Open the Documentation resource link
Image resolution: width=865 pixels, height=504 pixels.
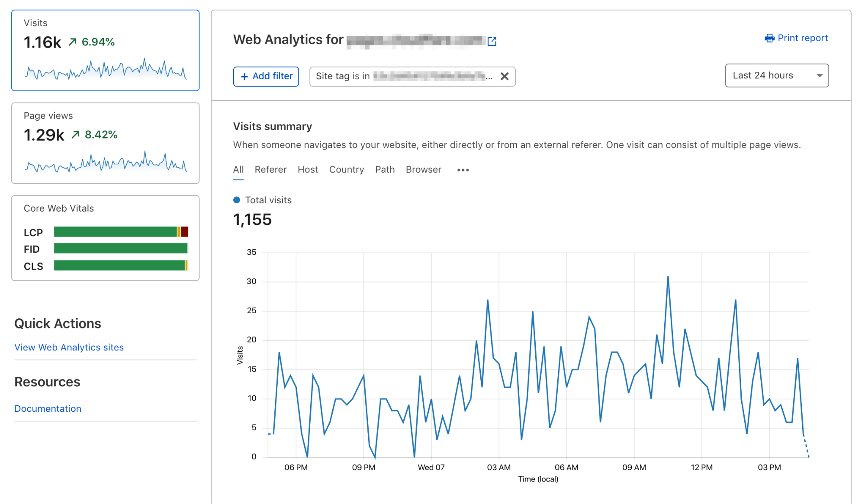click(x=48, y=409)
